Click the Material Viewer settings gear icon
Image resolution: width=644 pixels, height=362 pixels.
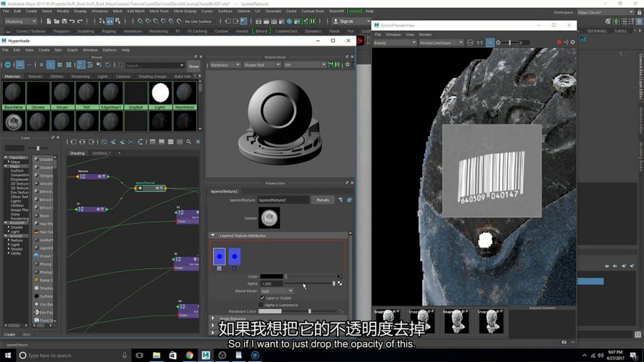click(347, 65)
